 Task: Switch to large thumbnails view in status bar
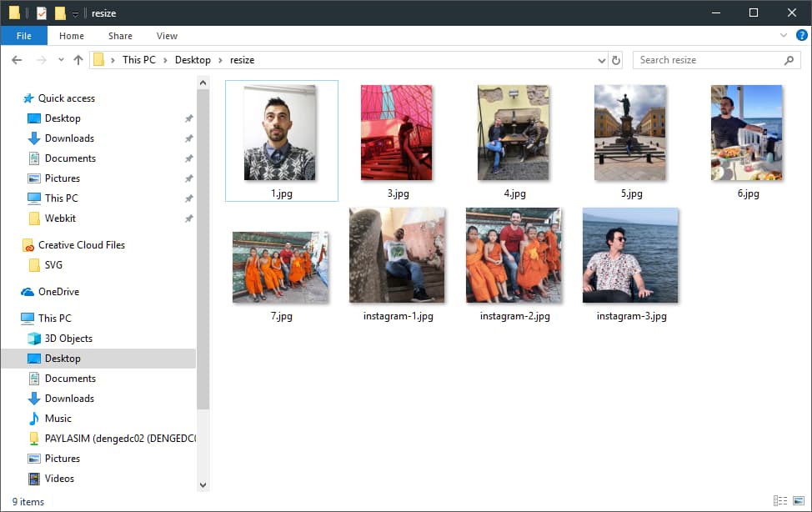797,501
